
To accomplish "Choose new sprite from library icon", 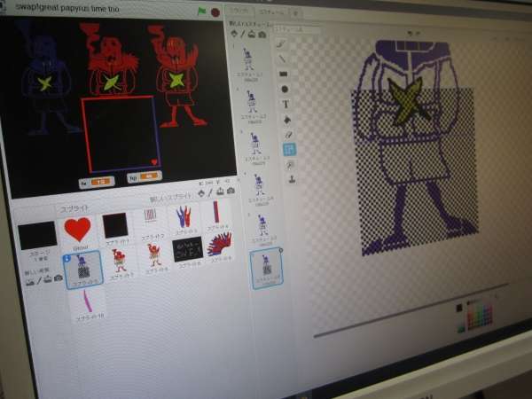I will [201, 193].
